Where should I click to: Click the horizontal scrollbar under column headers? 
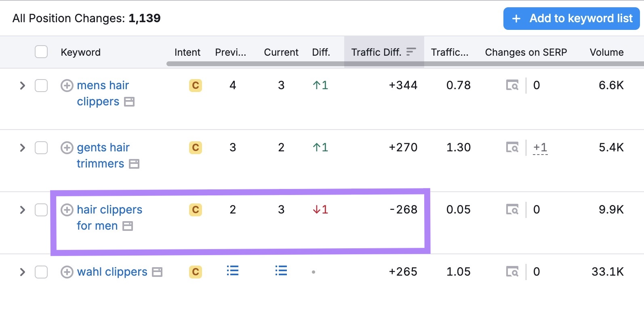(404, 64)
